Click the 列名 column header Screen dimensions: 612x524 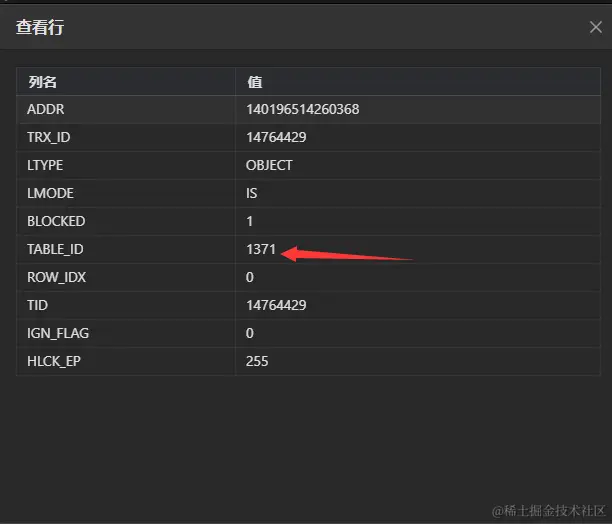click(x=126, y=82)
